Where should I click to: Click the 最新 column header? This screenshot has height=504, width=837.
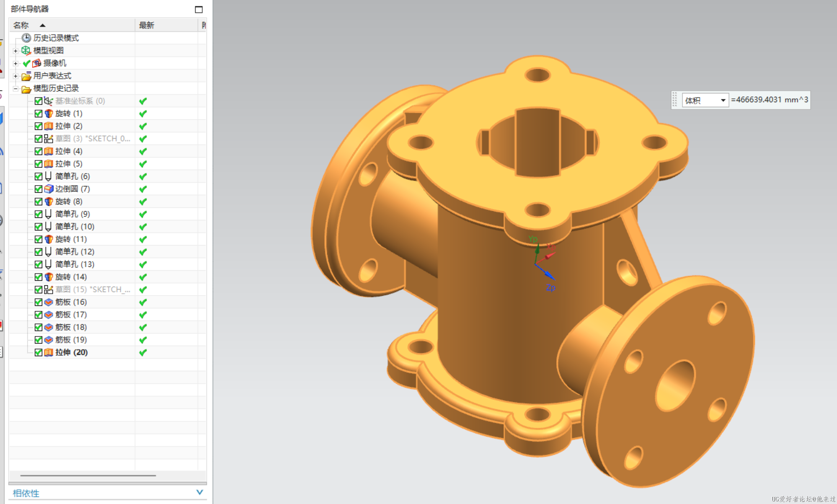point(166,25)
